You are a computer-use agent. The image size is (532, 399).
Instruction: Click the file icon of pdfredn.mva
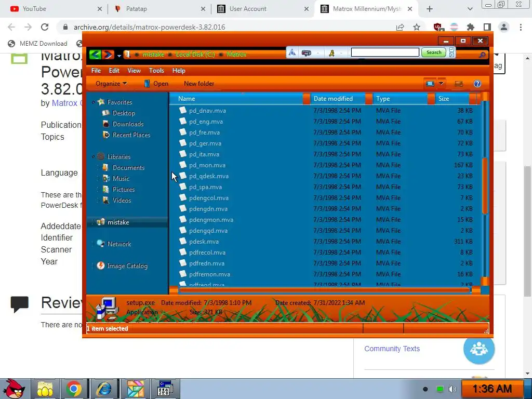pos(183,263)
